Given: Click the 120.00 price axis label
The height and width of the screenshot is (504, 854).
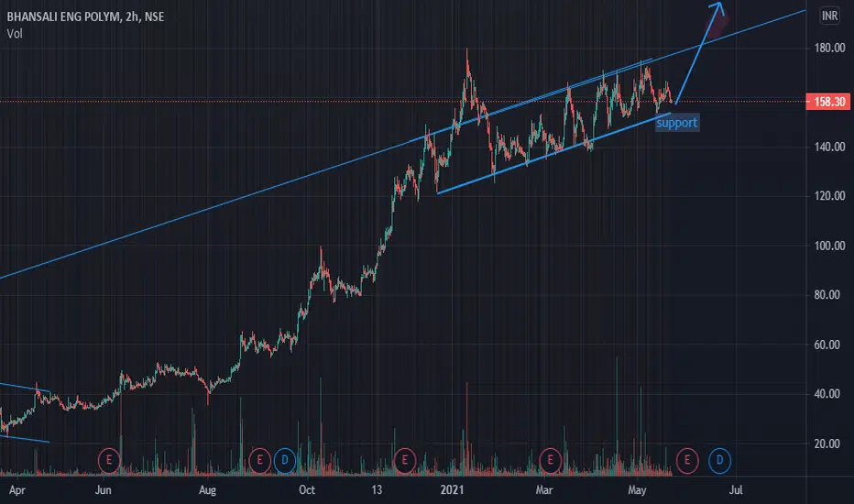Looking at the screenshot, I should click(x=829, y=195).
